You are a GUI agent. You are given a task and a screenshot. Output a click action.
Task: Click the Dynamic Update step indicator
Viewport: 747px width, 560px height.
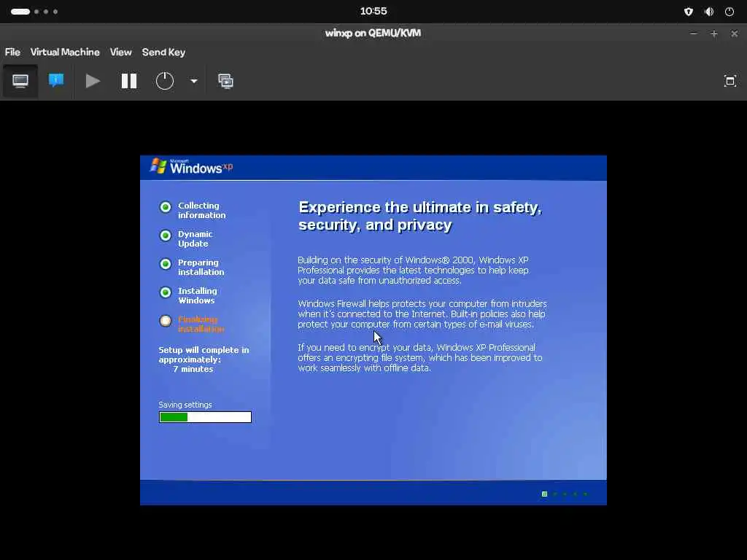166,236
